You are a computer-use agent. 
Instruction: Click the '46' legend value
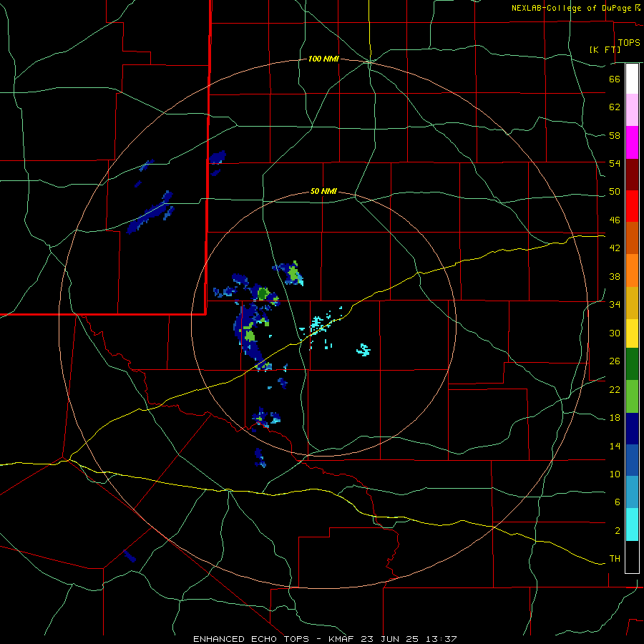[615, 220]
